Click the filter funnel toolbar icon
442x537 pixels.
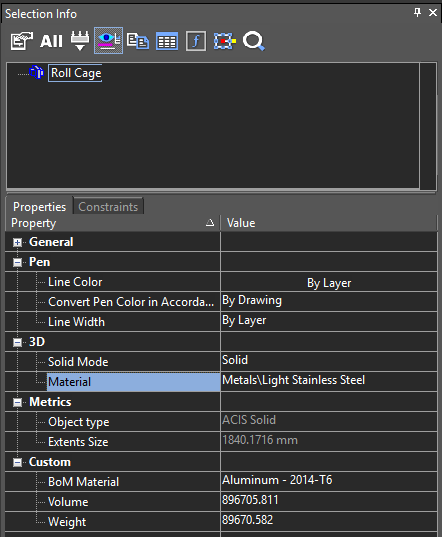tap(80, 41)
